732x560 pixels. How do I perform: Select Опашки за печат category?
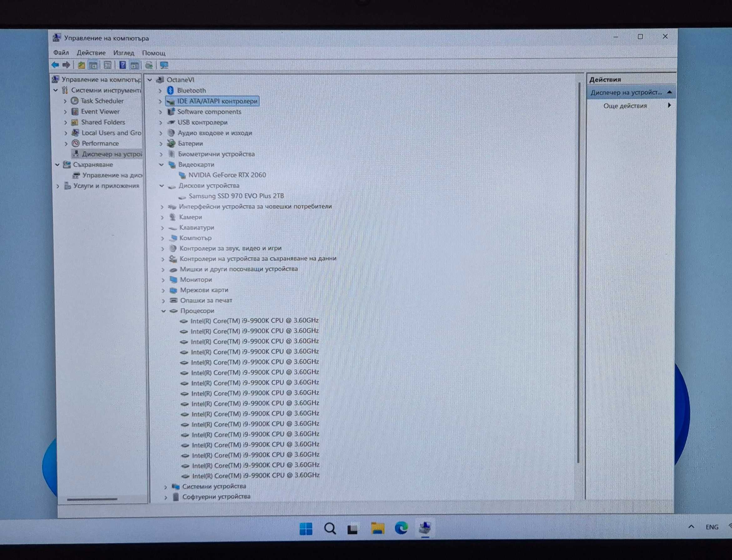[206, 300]
